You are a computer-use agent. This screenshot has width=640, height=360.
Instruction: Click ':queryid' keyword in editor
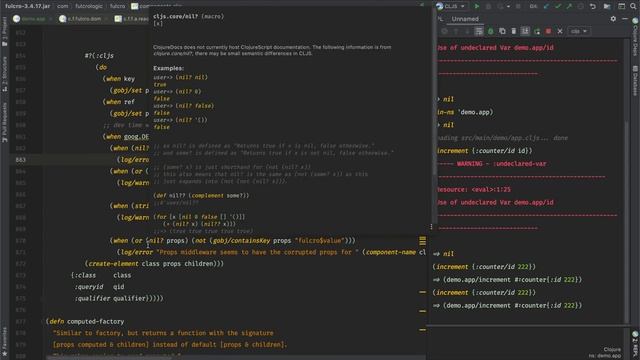pos(89,287)
